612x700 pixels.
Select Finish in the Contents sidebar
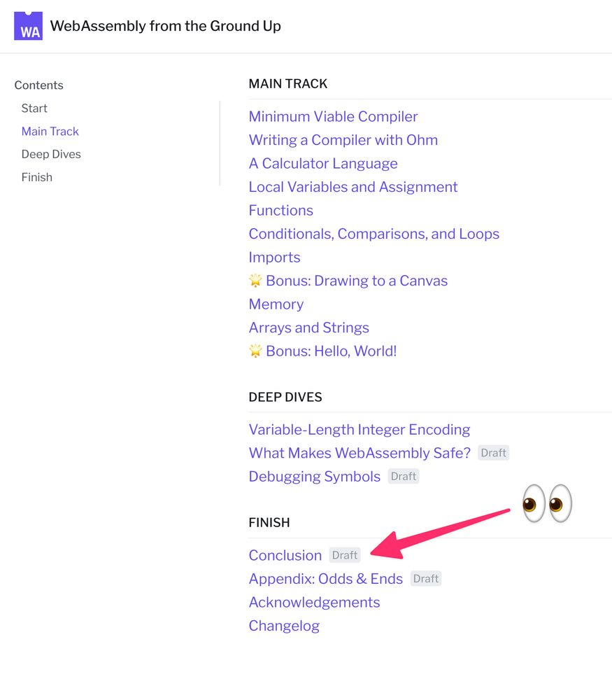point(36,177)
